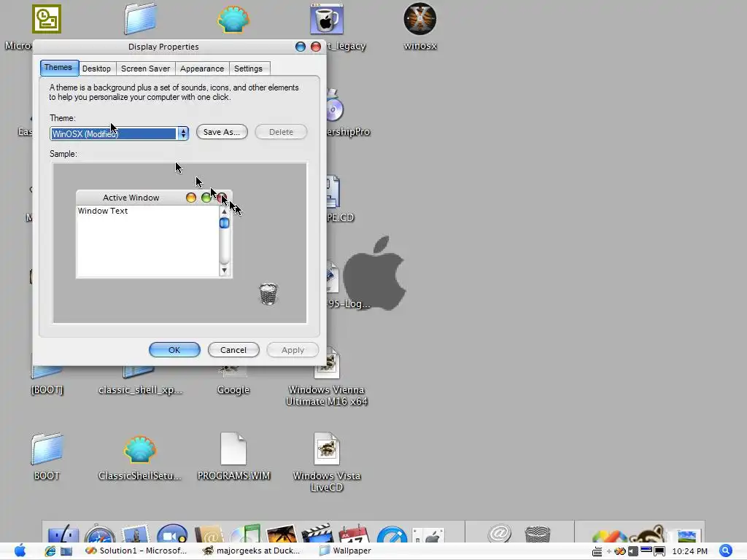
Task: Launch iTunes from the dock
Action: (x=245, y=533)
